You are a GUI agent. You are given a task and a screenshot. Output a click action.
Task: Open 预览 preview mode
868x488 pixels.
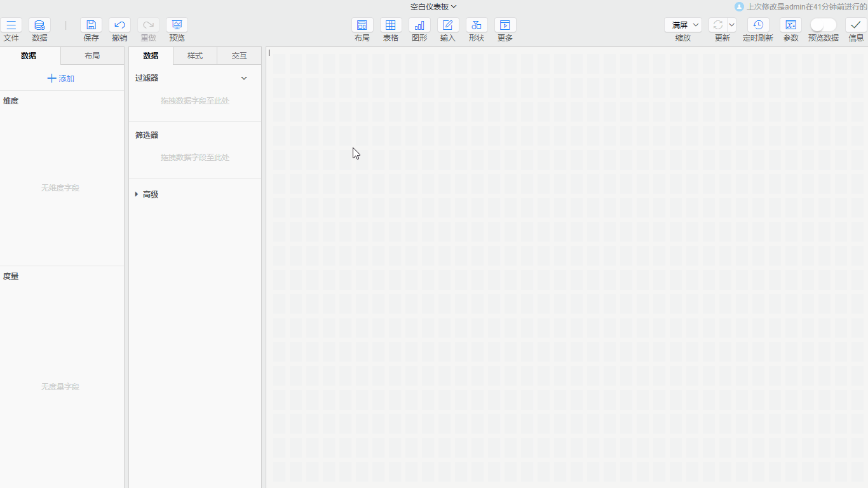(x=177, y=25)
